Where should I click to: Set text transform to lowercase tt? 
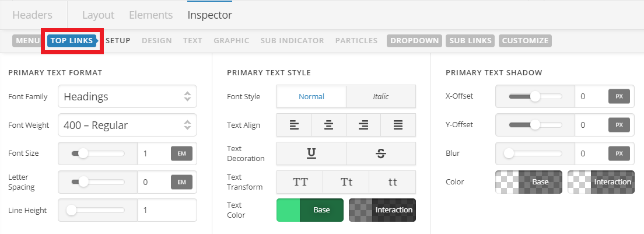(392, 182)
